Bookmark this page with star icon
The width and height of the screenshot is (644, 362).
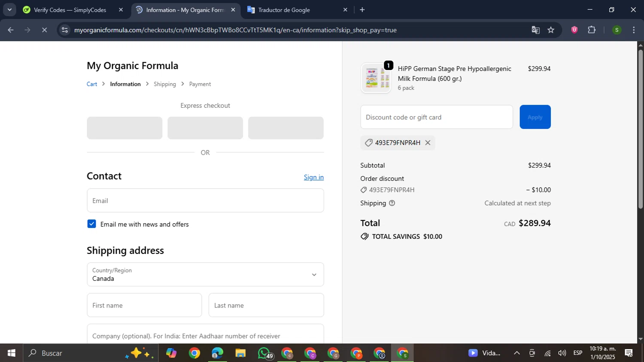[x=551, y=30]
